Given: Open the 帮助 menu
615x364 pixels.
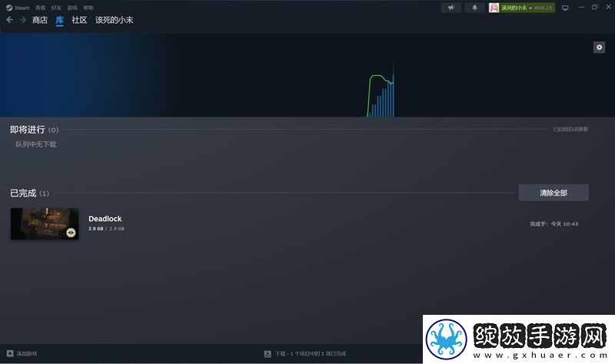Looking at the screenshot, I should click(x=88, y=8).
